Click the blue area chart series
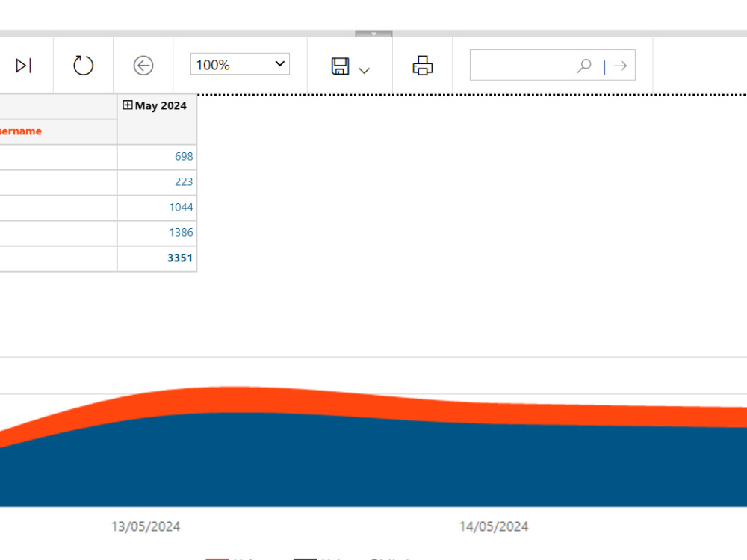Viewport: 747px width, 560px height. coord(373,464)
